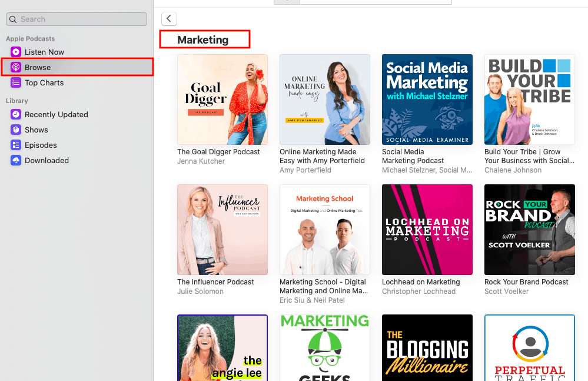Open Rock Your Brand podcast artwork
Viewport: 588px width, 381px height.
pos(530,230)
